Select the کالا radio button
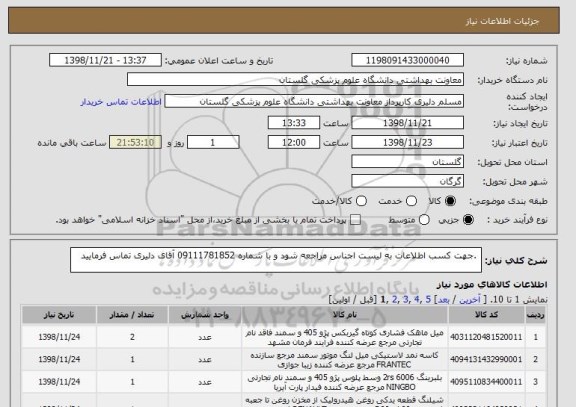576x407 pixels. coord(450,201)
